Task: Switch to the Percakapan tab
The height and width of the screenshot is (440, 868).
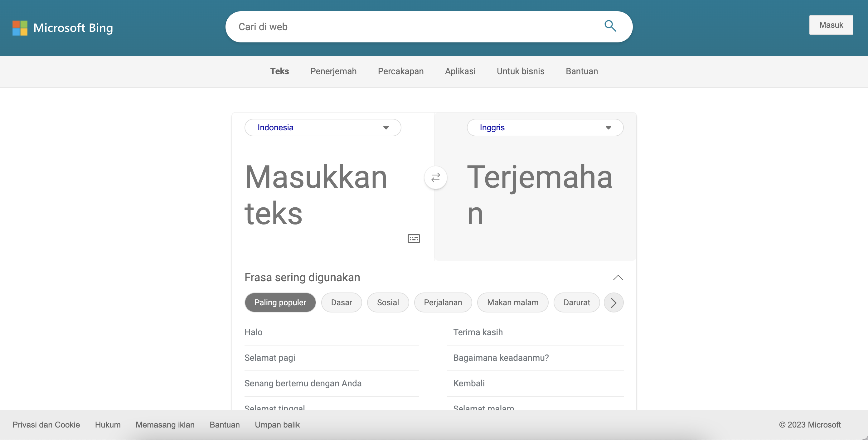Action: (x=400, y=71)
